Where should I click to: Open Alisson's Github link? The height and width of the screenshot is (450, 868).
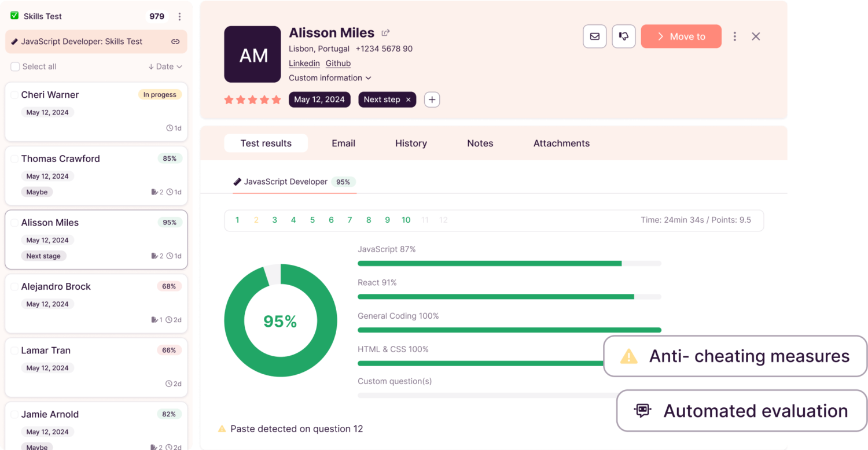[338, 63]
